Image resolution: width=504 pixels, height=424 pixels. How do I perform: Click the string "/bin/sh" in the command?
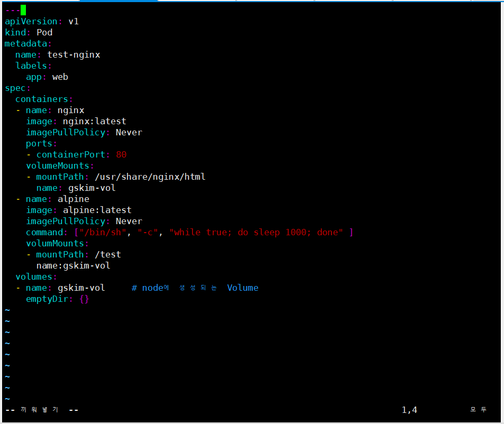point(103,232)
